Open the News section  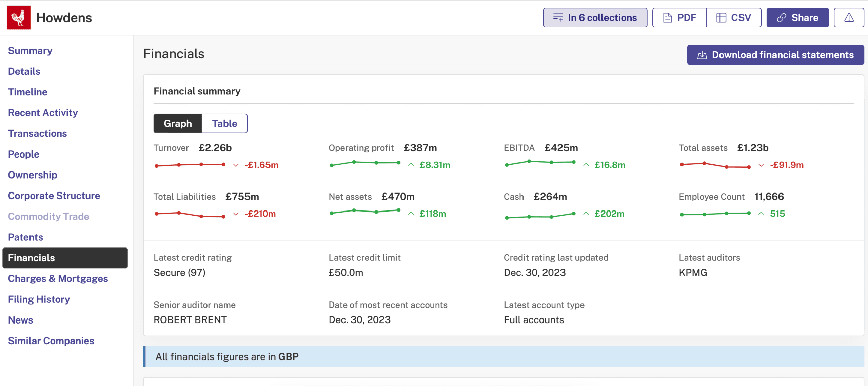point(21,320)
